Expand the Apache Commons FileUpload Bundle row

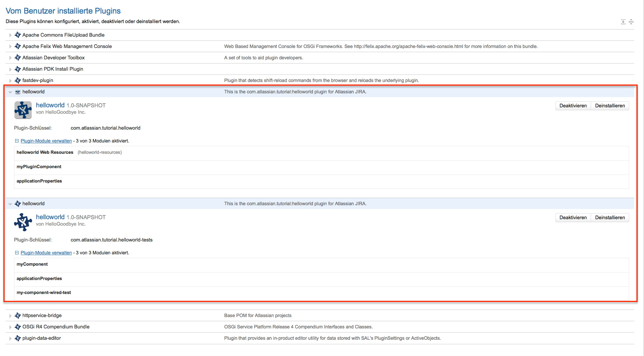tap(10, 35)
